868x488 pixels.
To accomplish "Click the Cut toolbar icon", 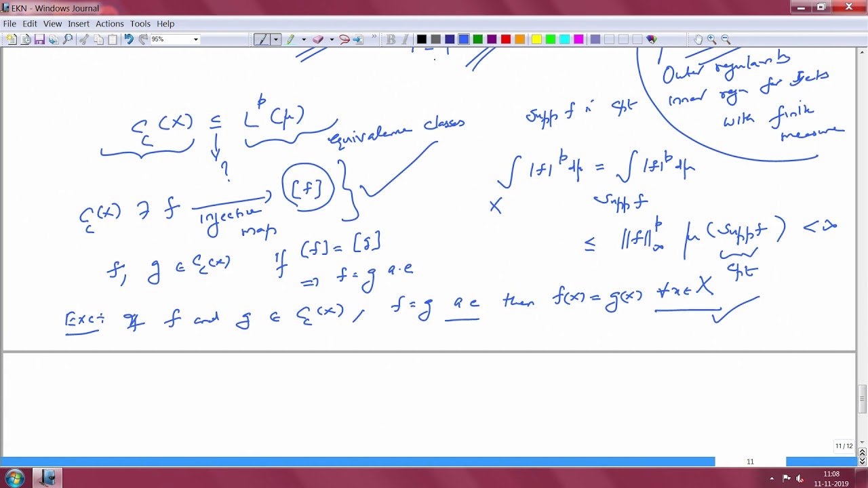I will [x=84, y=39].
